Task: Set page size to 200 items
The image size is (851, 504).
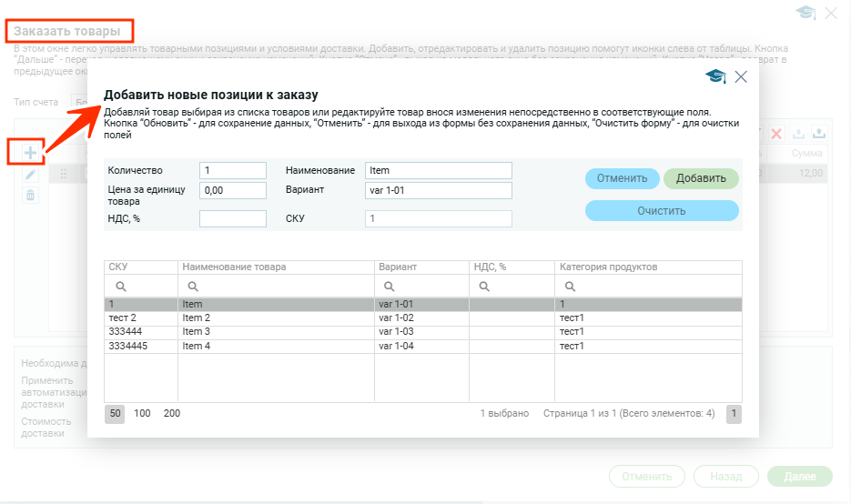Action: pyautogui.click(x=172, y=414)
